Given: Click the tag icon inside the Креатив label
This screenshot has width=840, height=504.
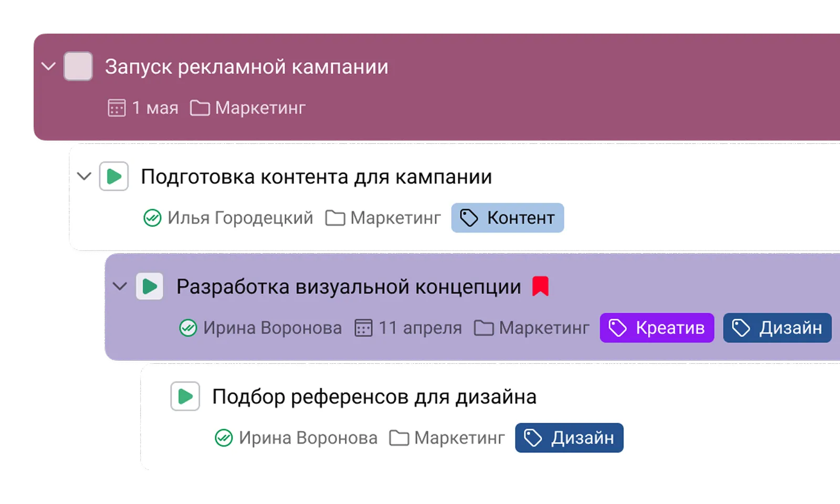Looking at the screenshot, I should 617,328.
